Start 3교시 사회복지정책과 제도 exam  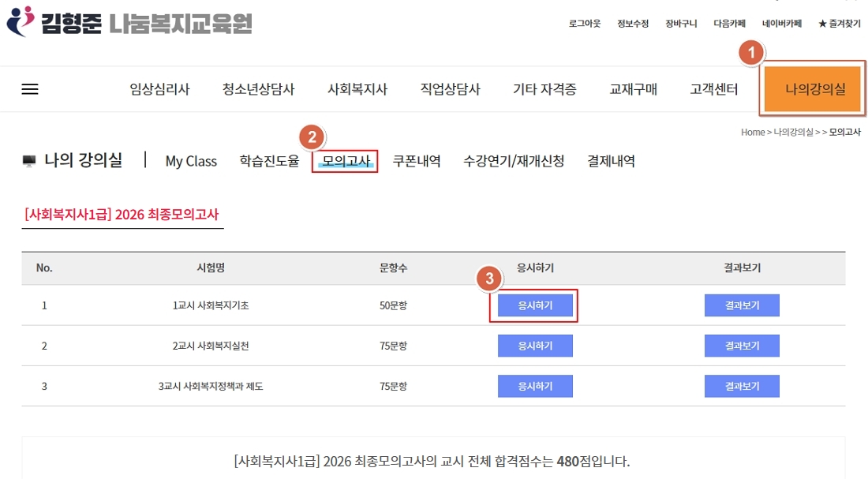(535, 386)
